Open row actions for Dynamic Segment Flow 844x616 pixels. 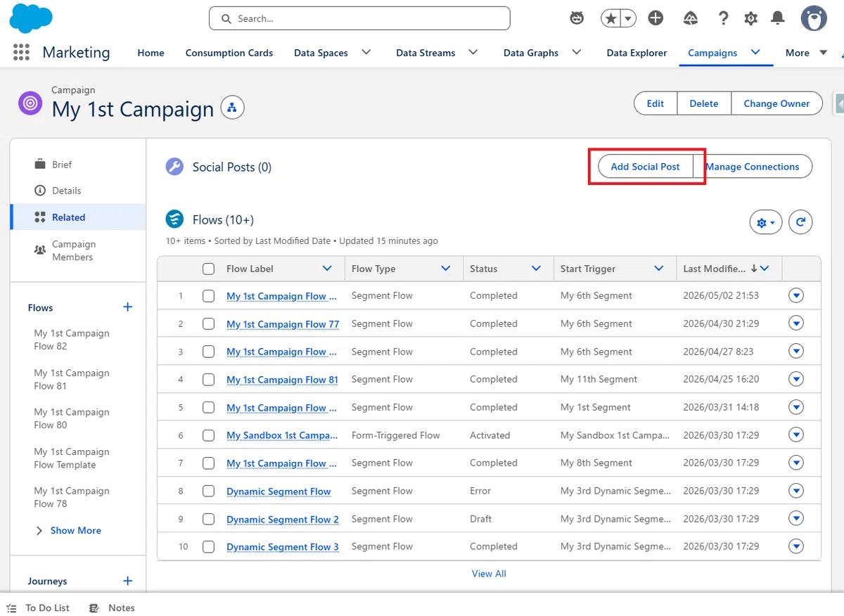pos(796,491)
